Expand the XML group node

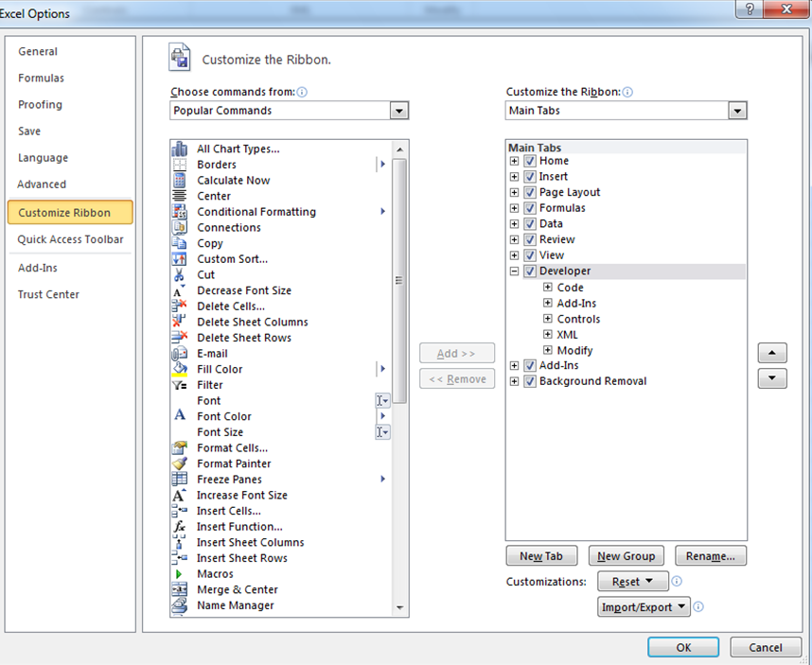click(547, 334)
